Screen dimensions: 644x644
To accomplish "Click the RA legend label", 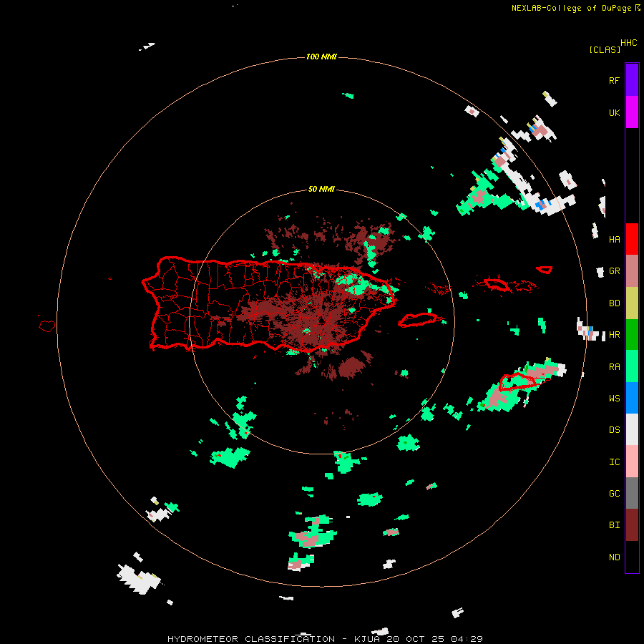I will coord(614,366).
